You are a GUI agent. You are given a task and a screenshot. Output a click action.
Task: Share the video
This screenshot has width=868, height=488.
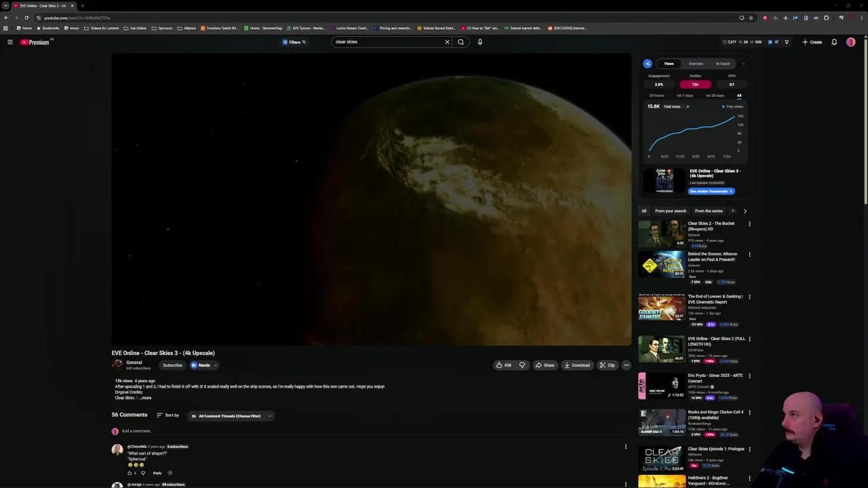[x=545, y=365]
